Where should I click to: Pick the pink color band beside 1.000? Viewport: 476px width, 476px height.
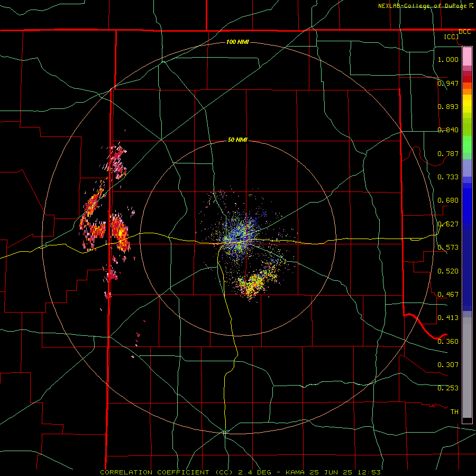click(467, 57)
